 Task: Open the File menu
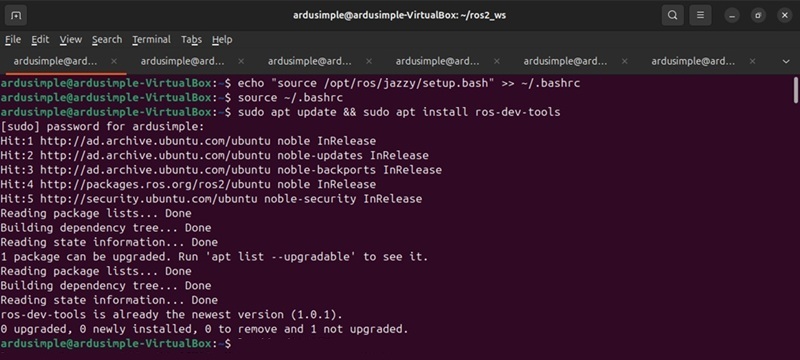tap(13, 39)
